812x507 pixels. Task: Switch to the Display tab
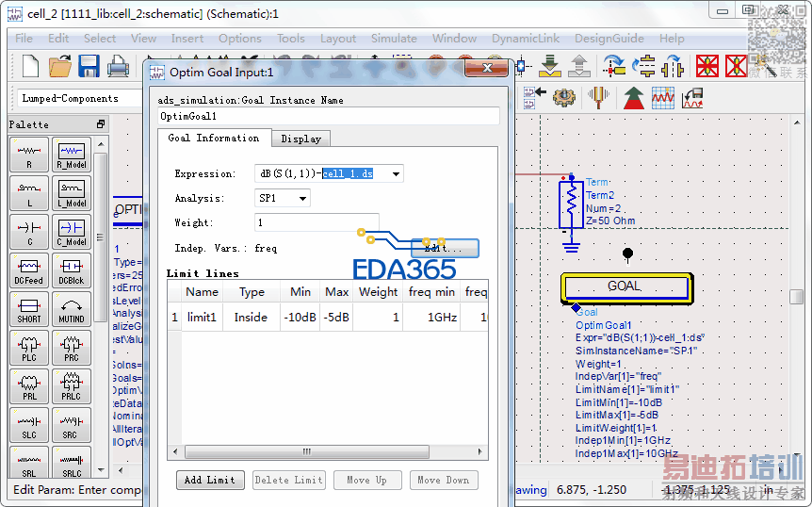point(300,139)
